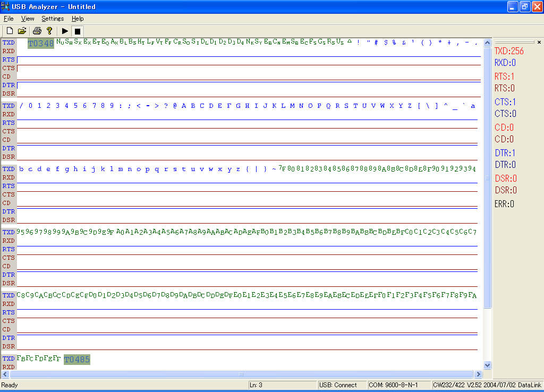Open the Help menu
544x392 pixels.
click(x=78, y=19)
